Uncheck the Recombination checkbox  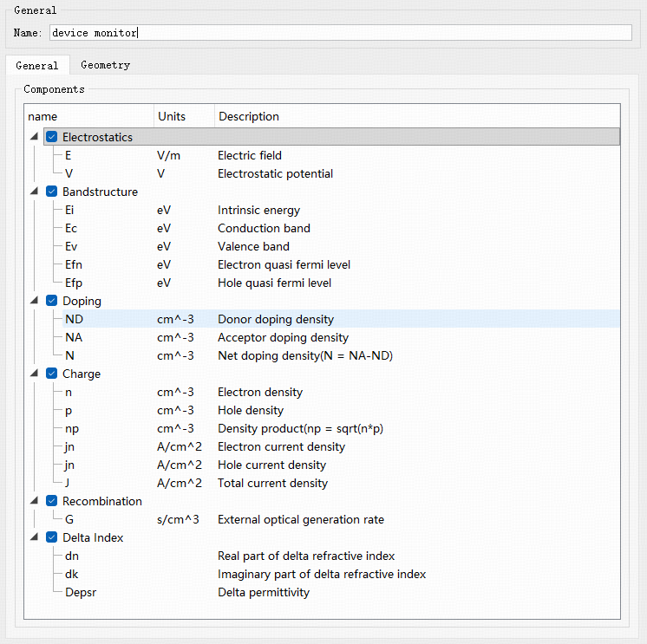tap(52, 501)
